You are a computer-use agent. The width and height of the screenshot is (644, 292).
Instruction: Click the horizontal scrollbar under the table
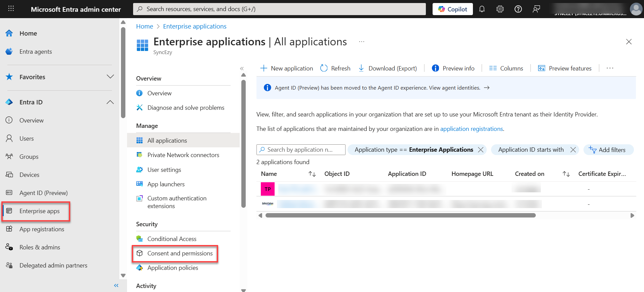pos(400,215)
